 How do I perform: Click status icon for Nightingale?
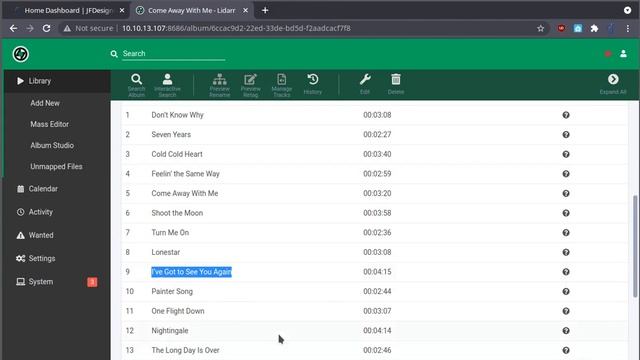coord(566,331)
